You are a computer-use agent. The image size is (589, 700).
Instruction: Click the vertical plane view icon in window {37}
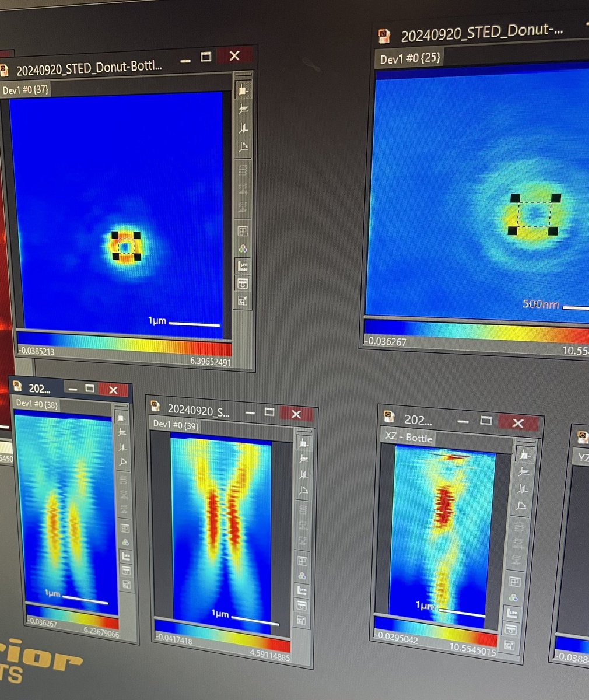pyautogui.click(x=243, y=128)
